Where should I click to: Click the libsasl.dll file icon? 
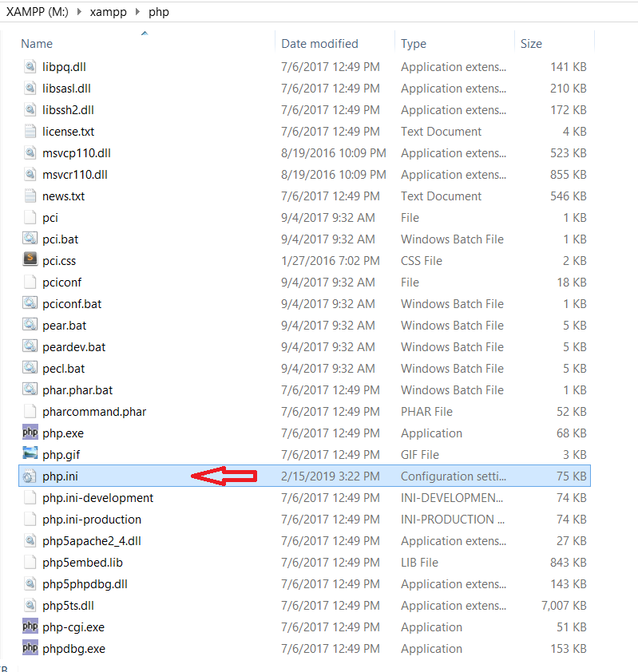(30, 88)
